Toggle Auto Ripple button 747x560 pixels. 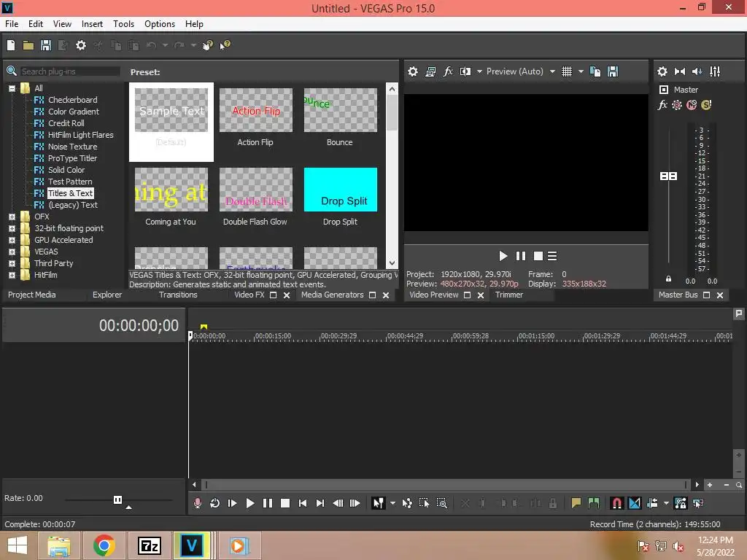coord(653,503)
